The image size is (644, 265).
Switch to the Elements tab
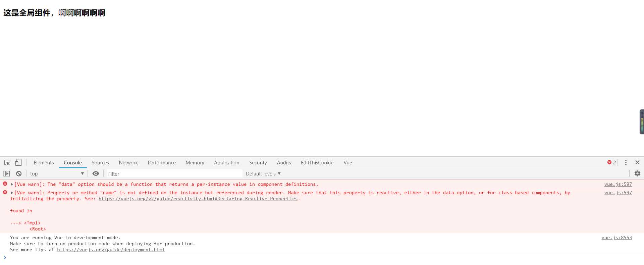[x=44, y=163]
